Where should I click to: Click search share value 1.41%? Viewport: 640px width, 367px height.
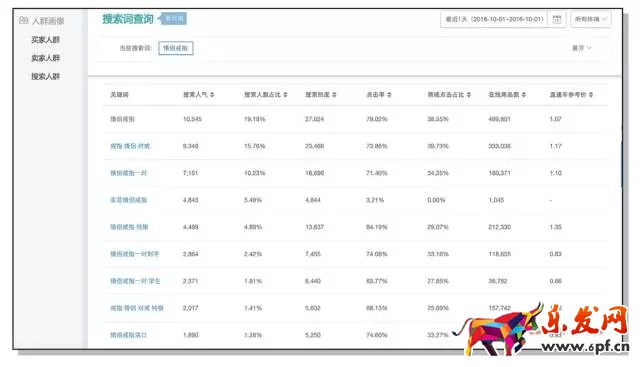click(x=253, y=308)
